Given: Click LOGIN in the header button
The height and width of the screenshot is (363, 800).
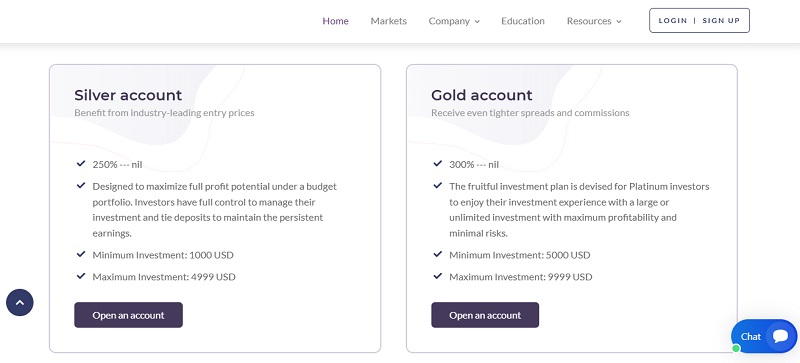Looking at the screenshot, I should 672,21.
